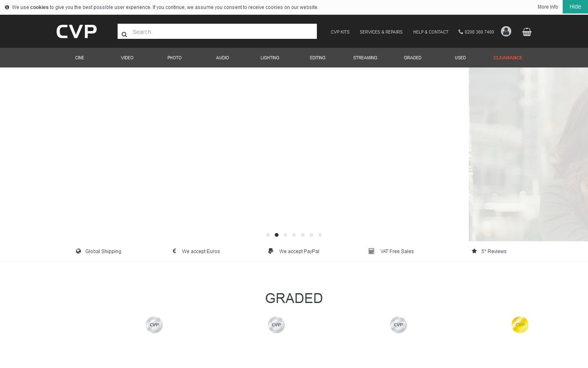Screen dimensions: 588x368
Task: Click the 5* Reviews star icon
Action: [x=474, y=251]
